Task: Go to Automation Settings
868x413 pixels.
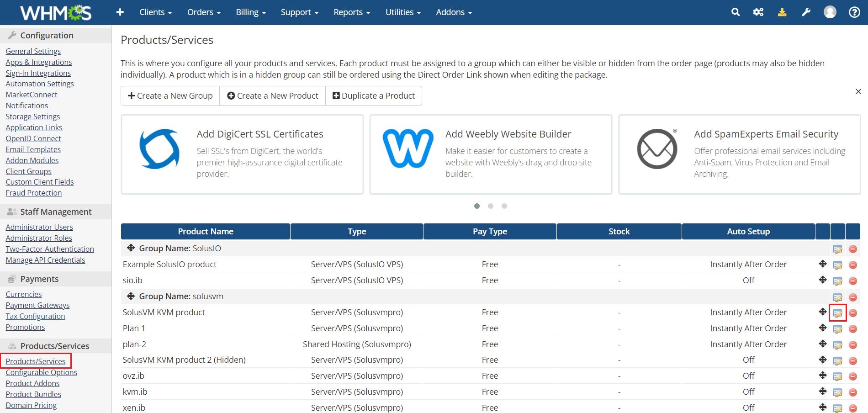Action: 40,84
